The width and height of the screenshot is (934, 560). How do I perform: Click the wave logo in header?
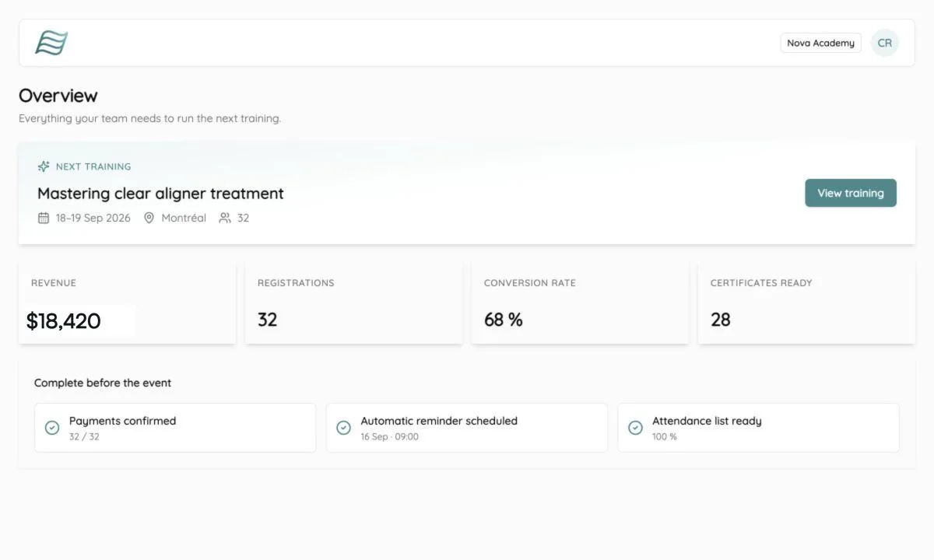click(51, 43)
